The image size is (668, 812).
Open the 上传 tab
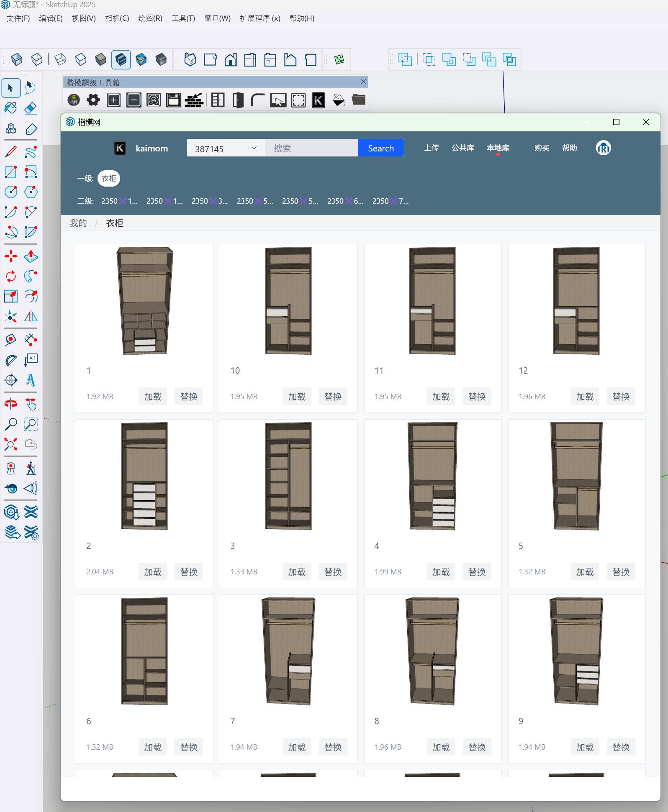pyautogui.click(x=431, y=148)
